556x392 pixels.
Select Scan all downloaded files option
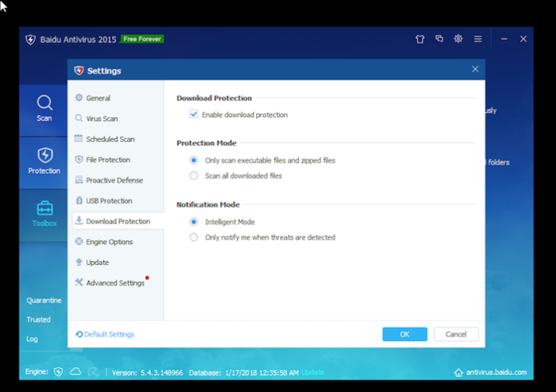(x=193, y=176)
